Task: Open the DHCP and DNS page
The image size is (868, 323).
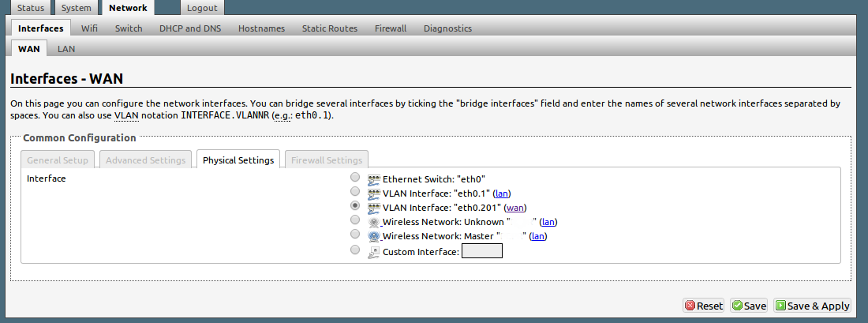Action: (190, 28)
